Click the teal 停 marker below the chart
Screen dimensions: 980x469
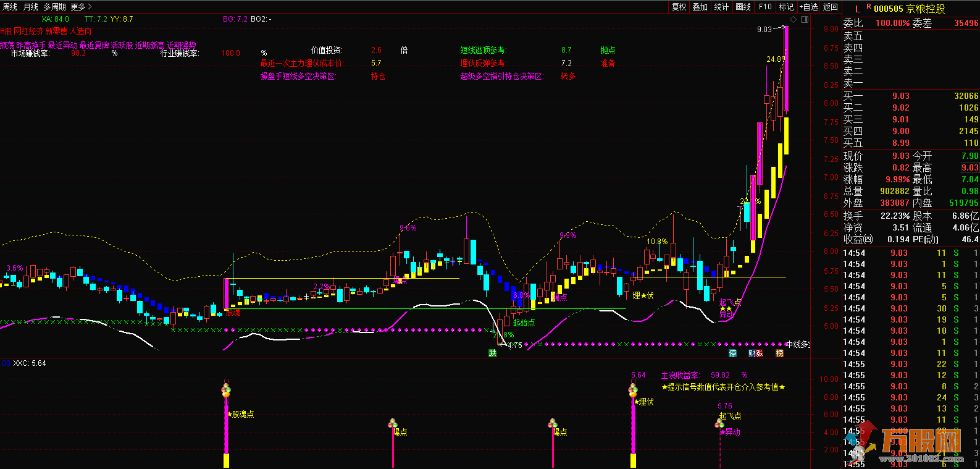[732, 353]
